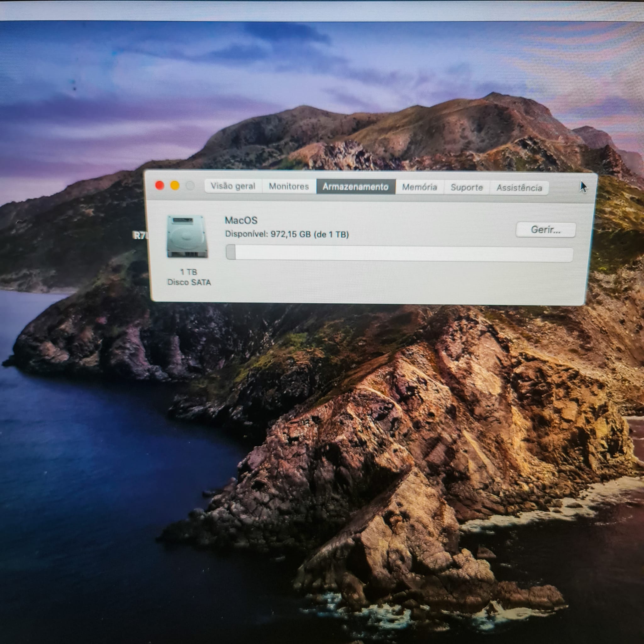Click the Gerir... button
The height and width of the screenshot is (644, 644).
(x=545, y=230)
